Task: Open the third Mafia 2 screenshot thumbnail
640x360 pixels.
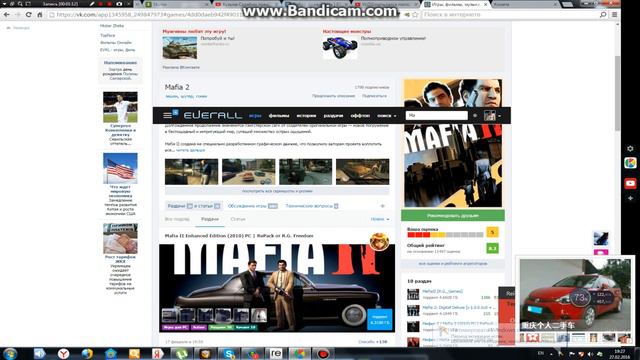Action: click(306, 172)
